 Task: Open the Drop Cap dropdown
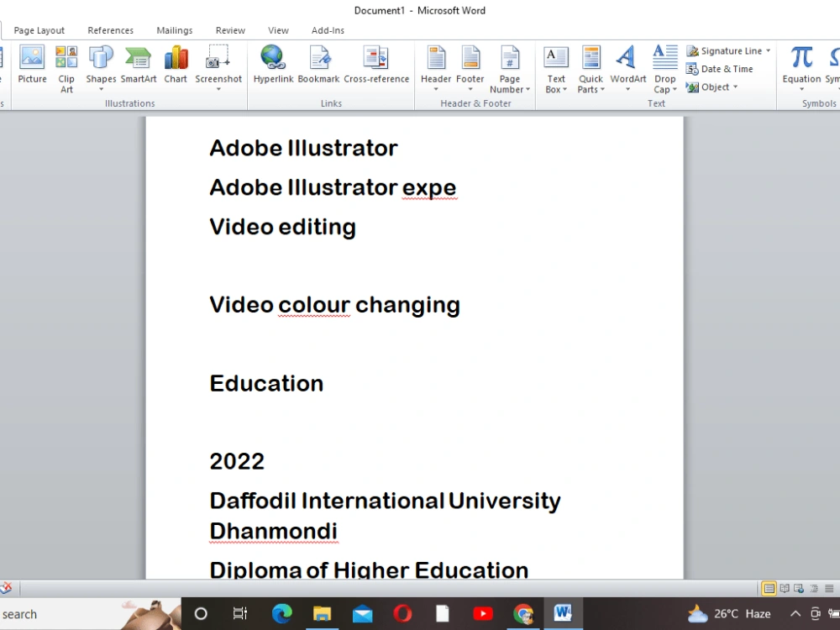click(664, 70)
